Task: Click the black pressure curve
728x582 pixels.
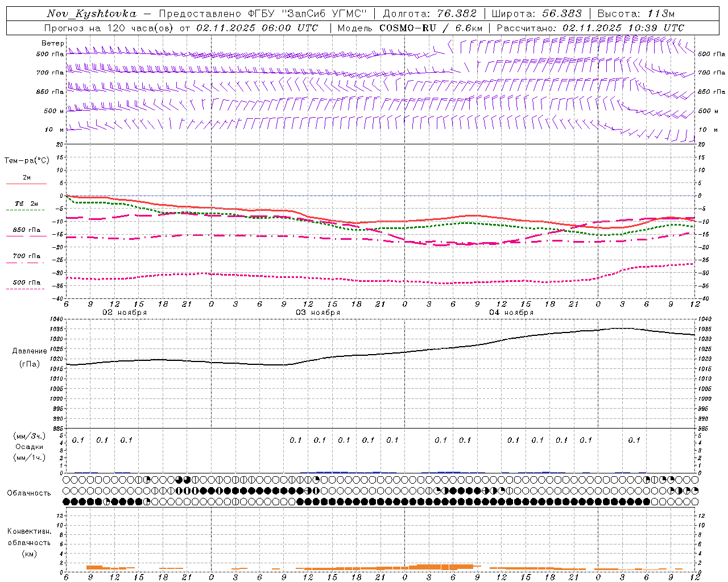Action: [381, 354]
